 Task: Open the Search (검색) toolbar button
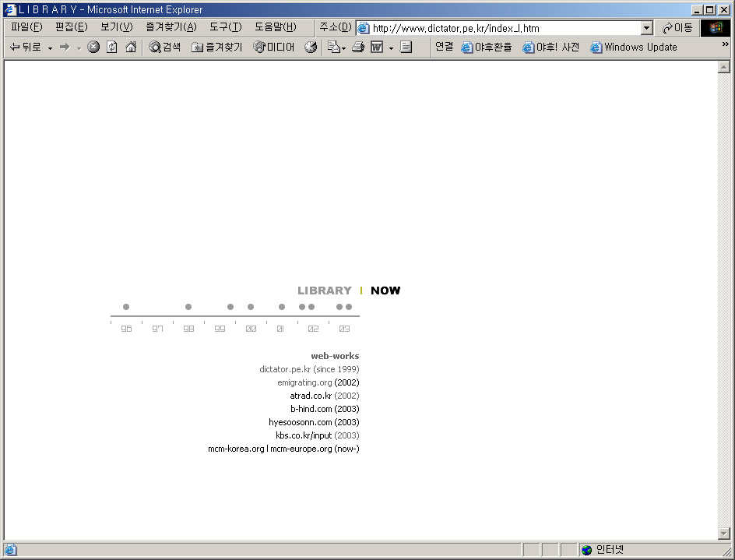click(165, 48)
